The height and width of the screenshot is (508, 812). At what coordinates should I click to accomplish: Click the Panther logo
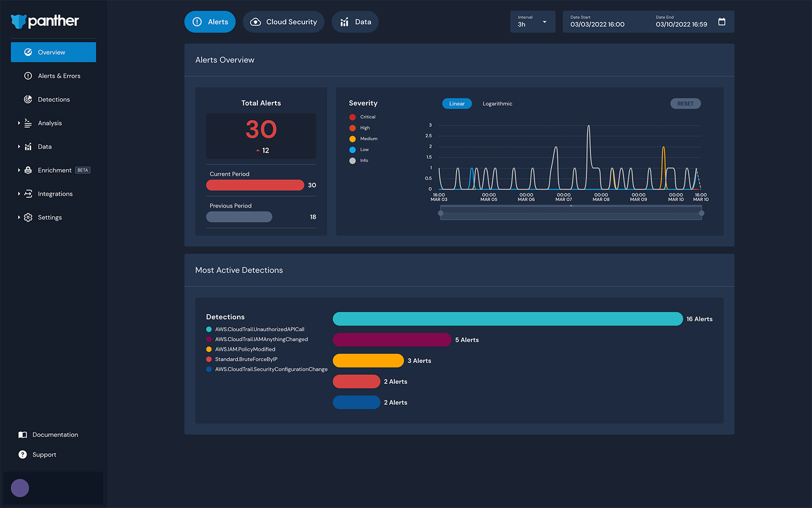pos(45,21)
